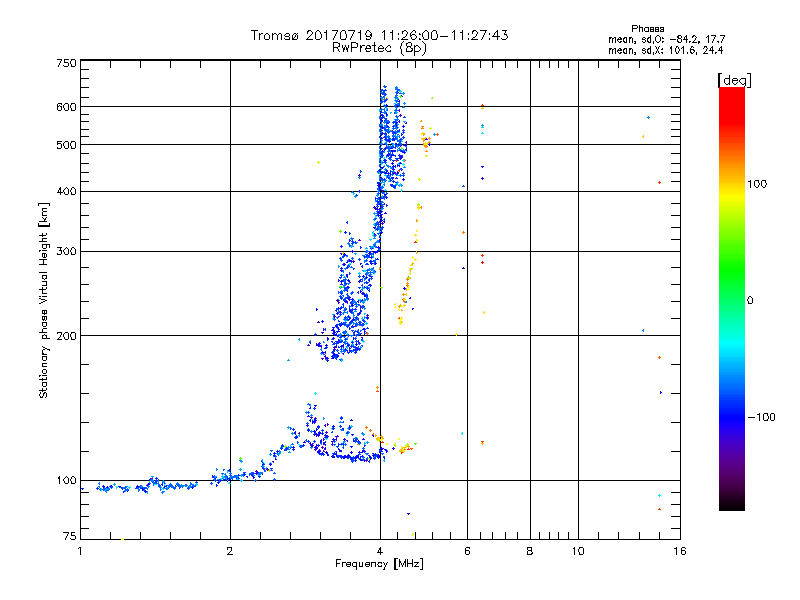The height and width of the screenshot is (600, 800).
Task: Click the colorbar tick label "0"
Action: pos(750,300)
